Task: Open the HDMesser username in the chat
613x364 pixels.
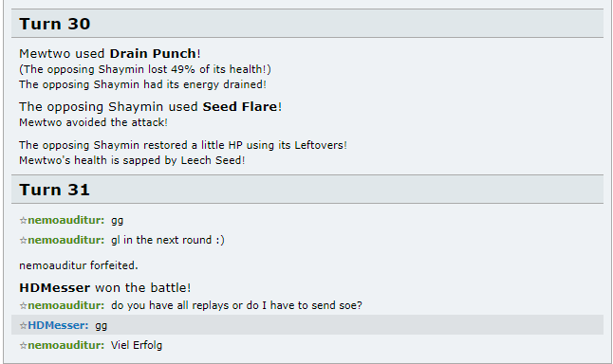Action: [x=58, y=325]
